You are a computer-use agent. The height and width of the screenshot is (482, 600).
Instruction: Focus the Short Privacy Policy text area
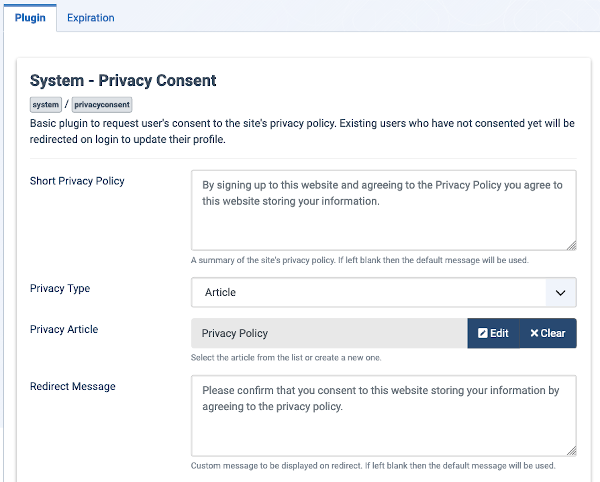tap(383, 210)
